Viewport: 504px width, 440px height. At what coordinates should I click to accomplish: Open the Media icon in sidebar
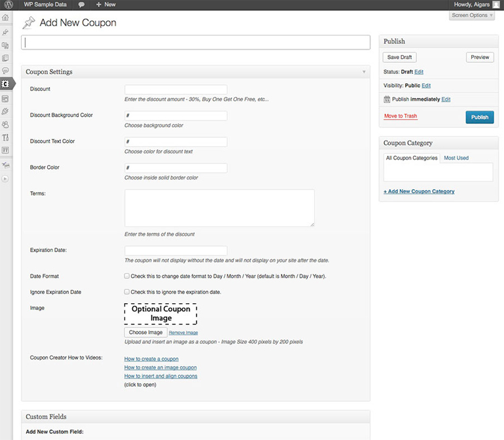[6, 45]
